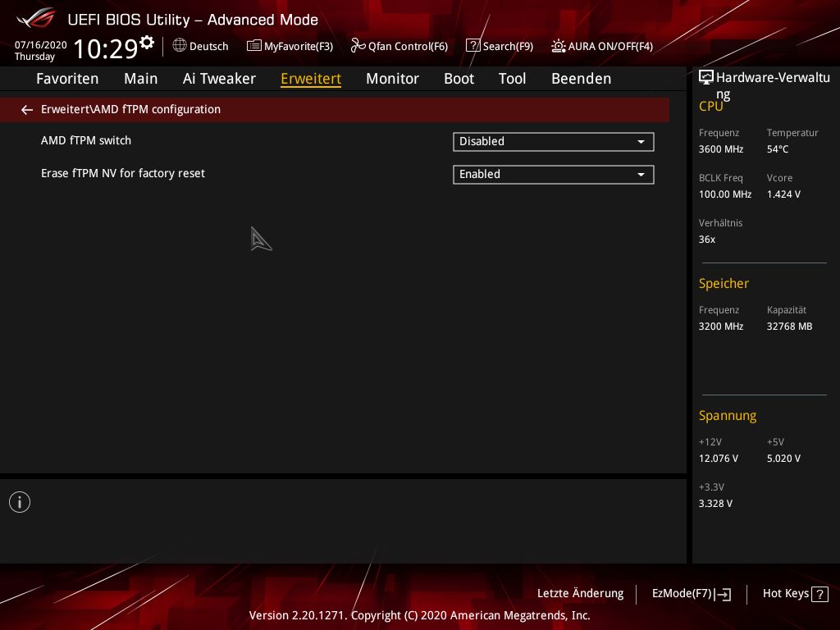Open the Tool tab
This screenshot has width=840, height=630.
pyautogui.click(x=512, y=79)
